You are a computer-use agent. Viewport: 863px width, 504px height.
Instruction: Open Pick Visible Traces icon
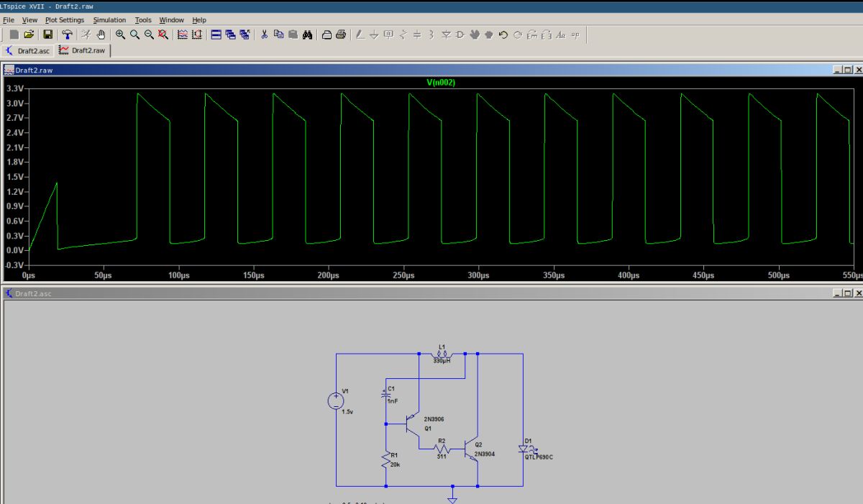pyautogui.click(x=182, y=35)
